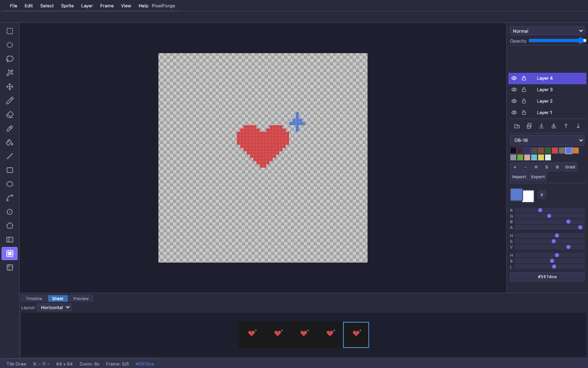
Task: Open the Normal blend mode dropdown
Action: (547, 31)
